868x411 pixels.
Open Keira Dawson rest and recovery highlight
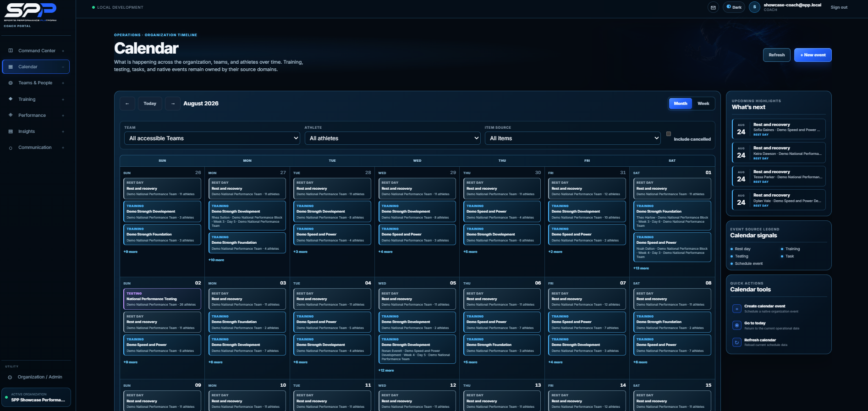779,153
